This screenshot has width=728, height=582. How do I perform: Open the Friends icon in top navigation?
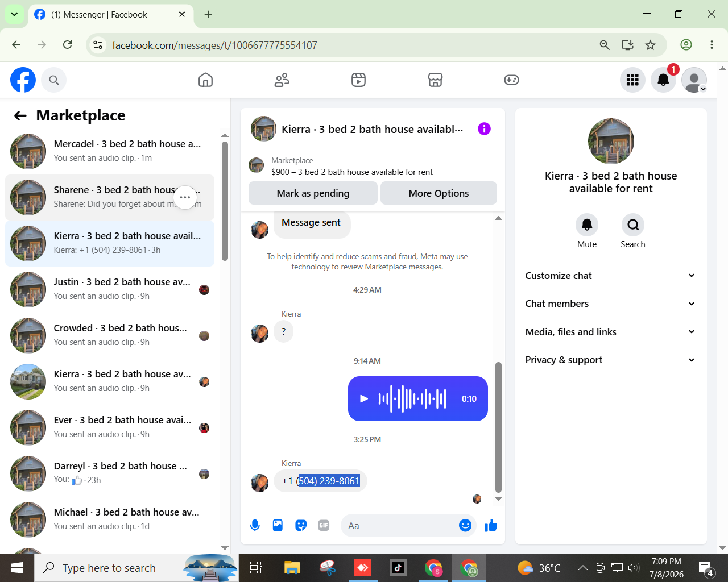[x=282, y=80]
